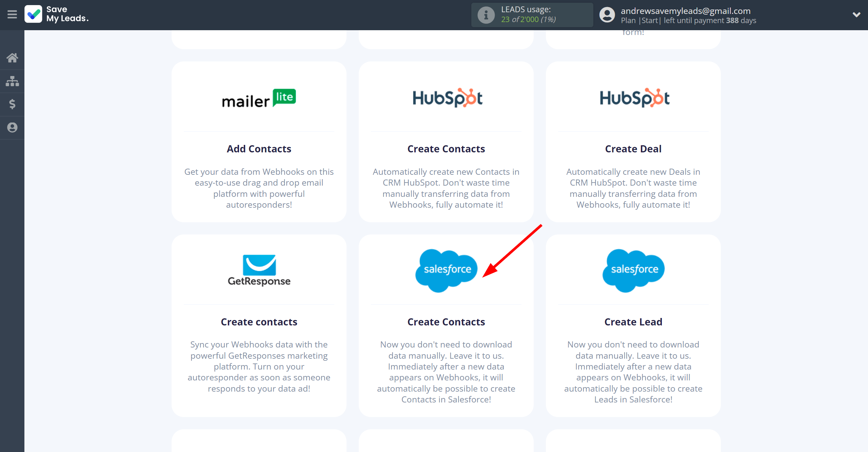
Task: Click the Save My Leads logo
Action: pyautogui.click(x=57, y=14)
